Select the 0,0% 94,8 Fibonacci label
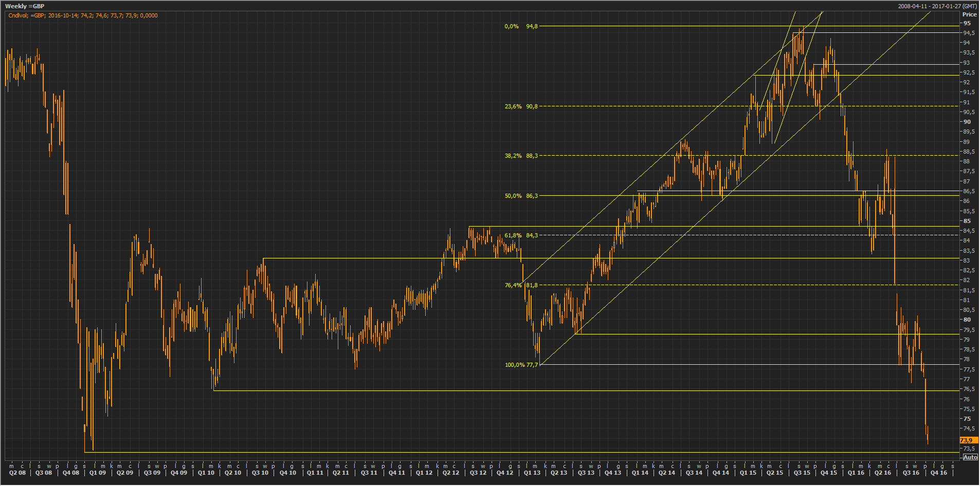980x486 pixels. tap(521, 26)
